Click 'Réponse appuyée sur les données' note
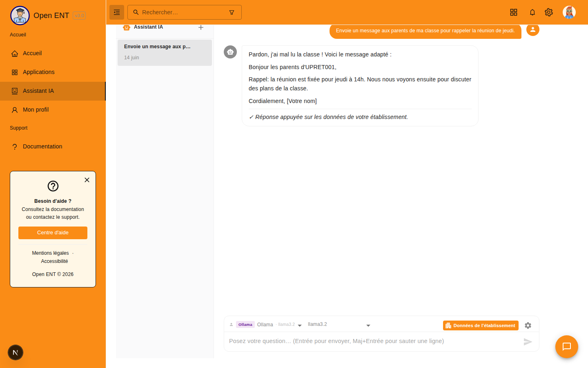Image resolution: width=588 pixels, height=368 pixels. tap(328, 117)
